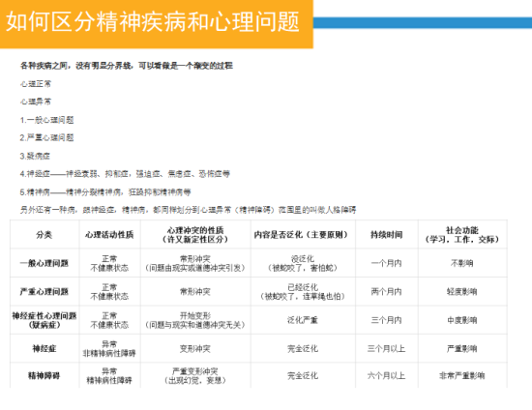532x410 pixels.
Task: Select list item 1.一般心理问题
Action: tap(46, 120)
